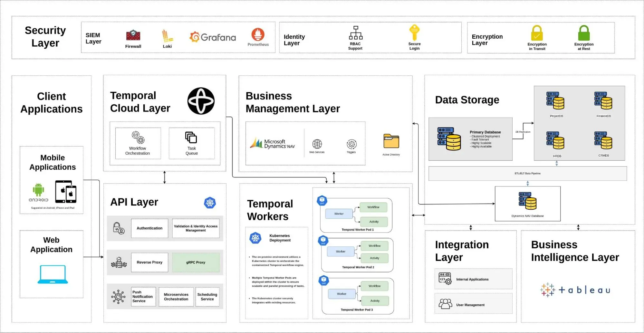Click the ETL/ELT Data Pipeline bar

coord(527,174)
